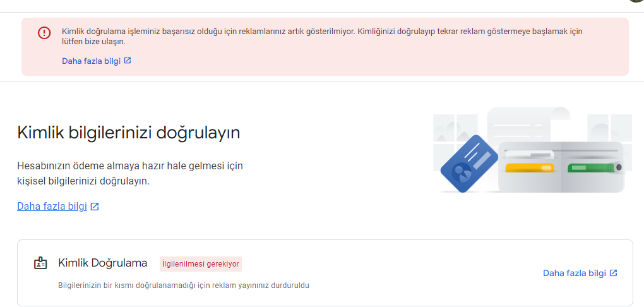Click external-link icon in the red alert banner
The image size is (644, 307).
point(128,61)
